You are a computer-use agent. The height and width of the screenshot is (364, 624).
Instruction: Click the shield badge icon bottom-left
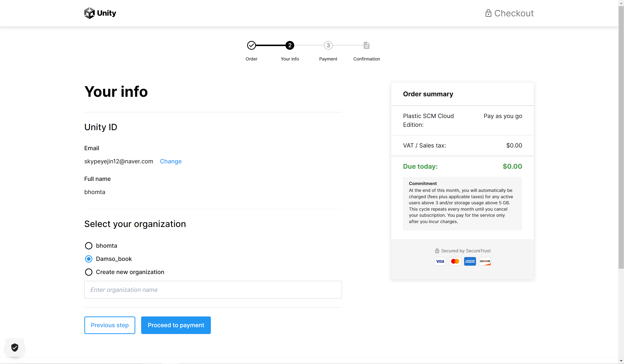pos(15,347)
